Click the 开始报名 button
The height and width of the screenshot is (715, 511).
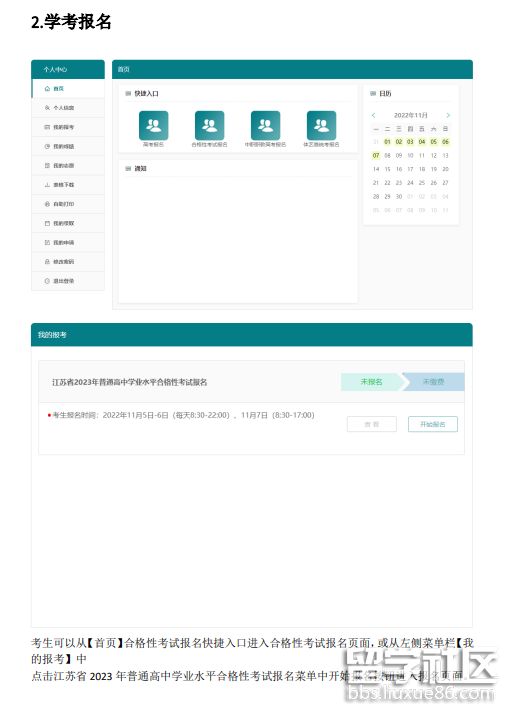[x=433, y=424]
